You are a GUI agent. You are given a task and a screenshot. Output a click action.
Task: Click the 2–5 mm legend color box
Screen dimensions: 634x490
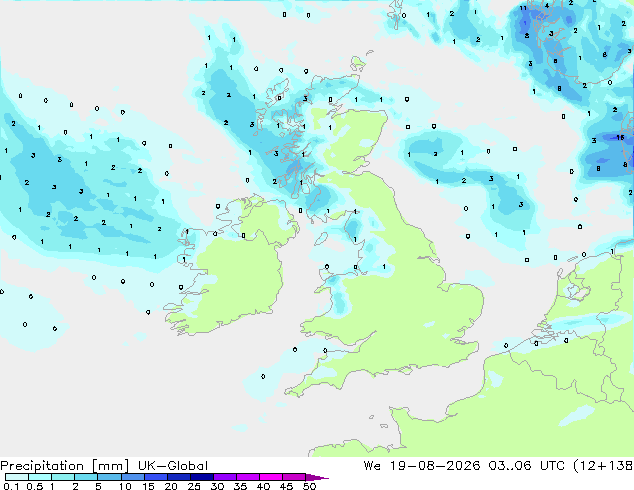pos(86,477)
